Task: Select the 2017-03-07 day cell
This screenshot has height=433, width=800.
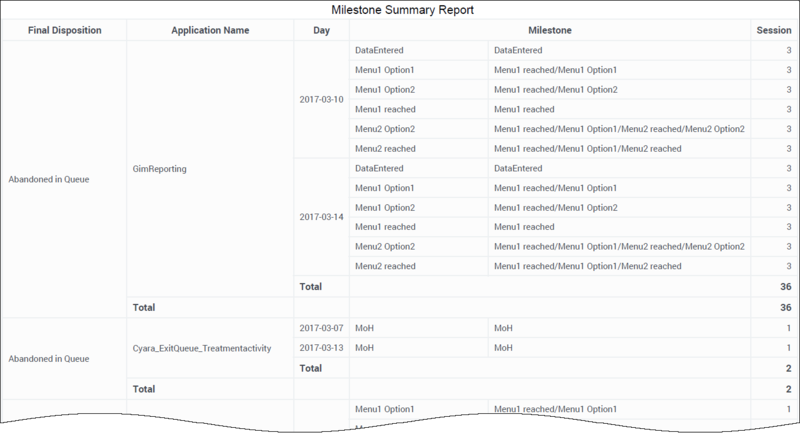Action: pyautogui.click(x=320, y=327)
